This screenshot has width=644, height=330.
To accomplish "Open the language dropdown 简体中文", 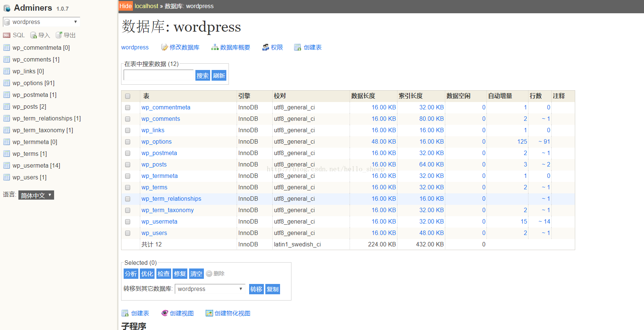I will click(x=36, y=195).
